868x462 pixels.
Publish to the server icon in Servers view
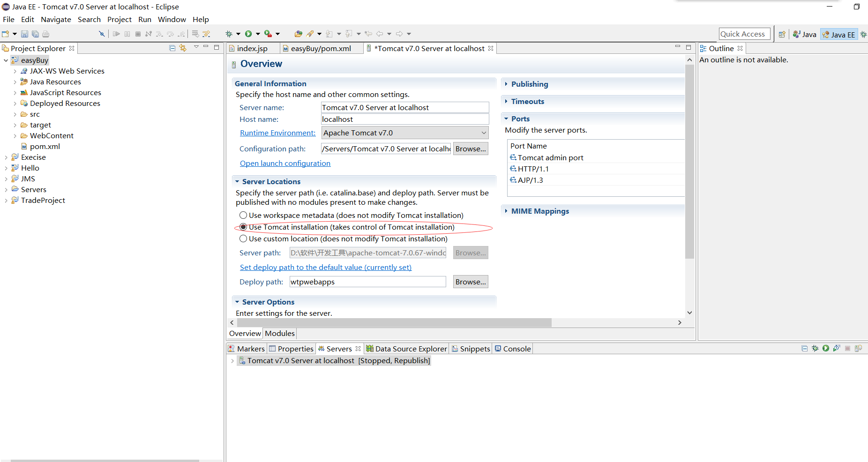click(x=858, y=348)
